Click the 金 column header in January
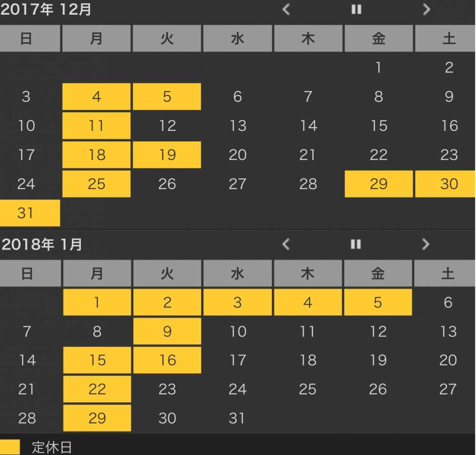The height and width of the screenshot is (455, 476). [x=378, y=273]
